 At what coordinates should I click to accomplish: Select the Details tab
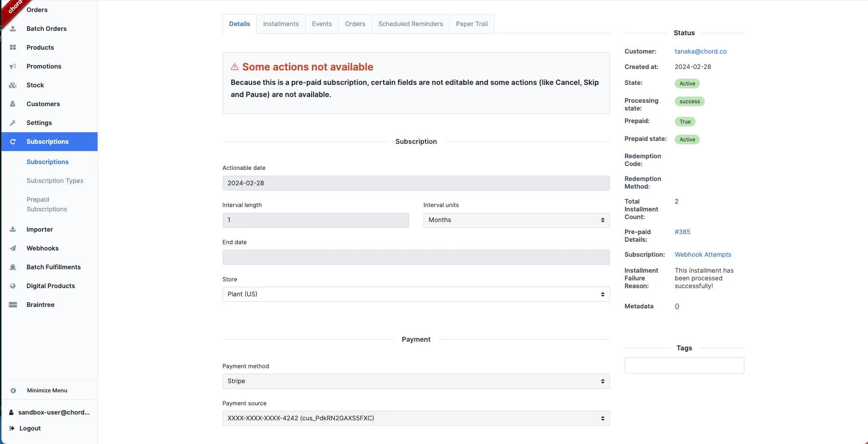coord(240,24)
